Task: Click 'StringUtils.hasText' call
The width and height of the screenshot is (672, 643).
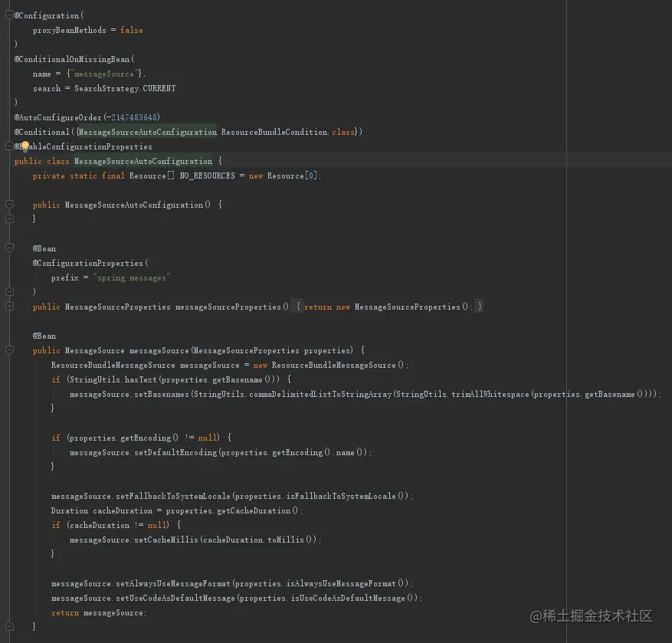Action: click(x=113, y=380)
